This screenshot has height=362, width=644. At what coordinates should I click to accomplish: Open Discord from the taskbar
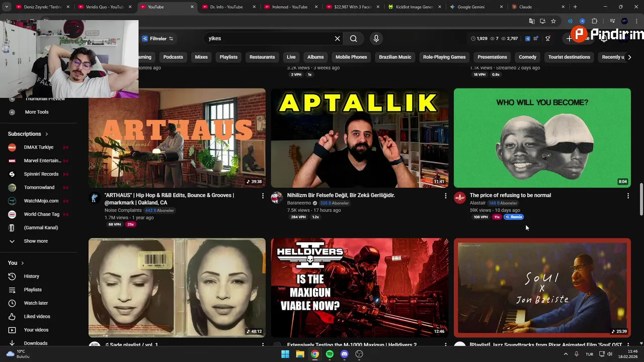[x=345, y=354]
